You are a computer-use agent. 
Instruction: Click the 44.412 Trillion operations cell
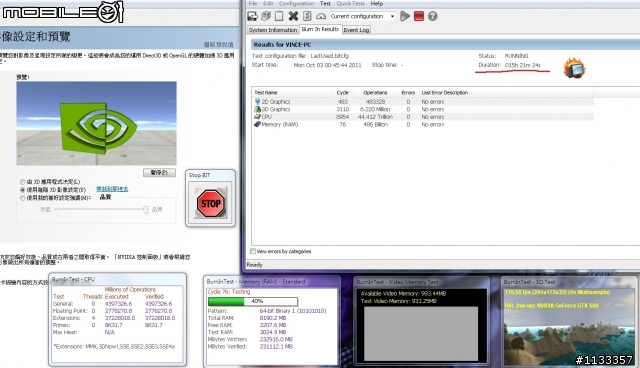click(375, 117)
